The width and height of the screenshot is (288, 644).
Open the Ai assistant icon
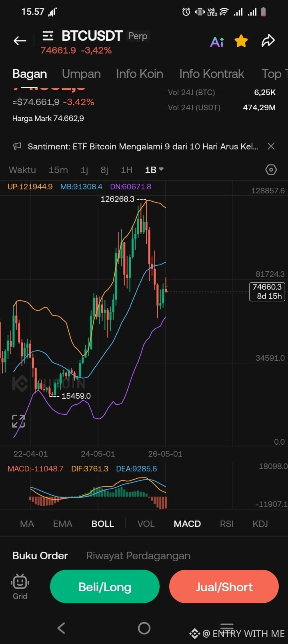pyautogui.click(x=217, y=41)
